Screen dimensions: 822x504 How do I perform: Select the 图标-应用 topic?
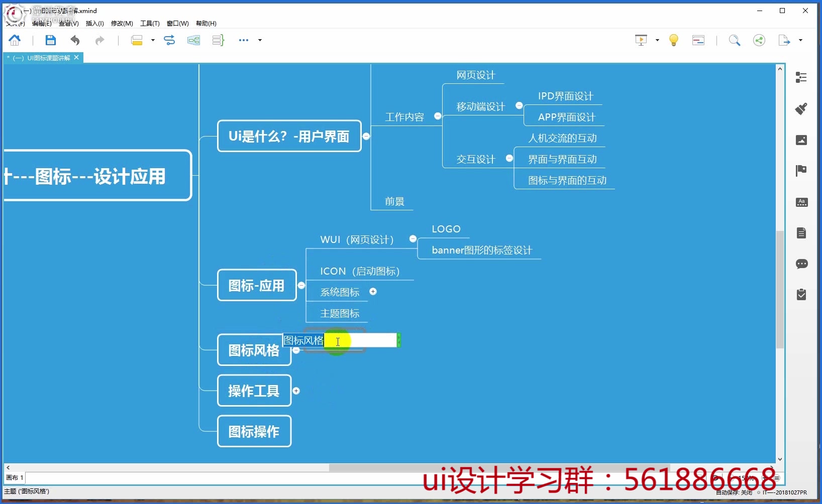[x=257, y=285]
